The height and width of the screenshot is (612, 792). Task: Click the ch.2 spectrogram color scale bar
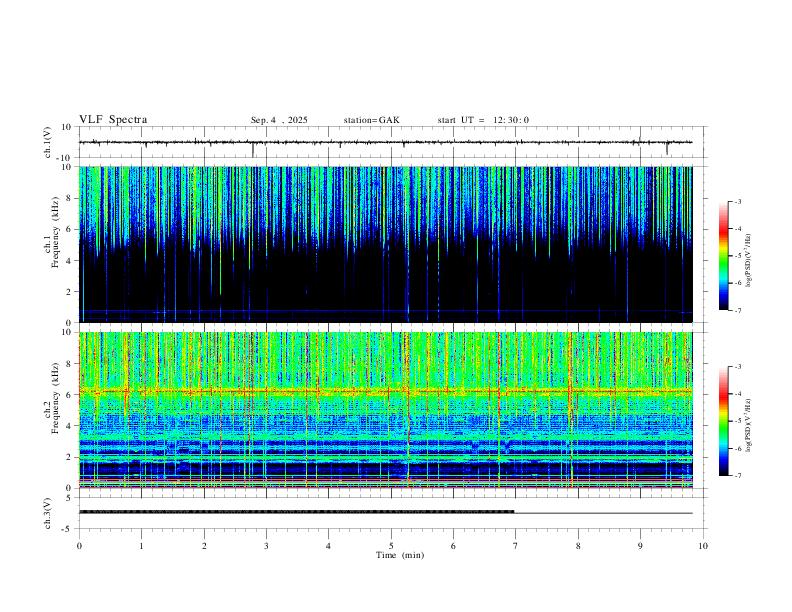point(723,421)
